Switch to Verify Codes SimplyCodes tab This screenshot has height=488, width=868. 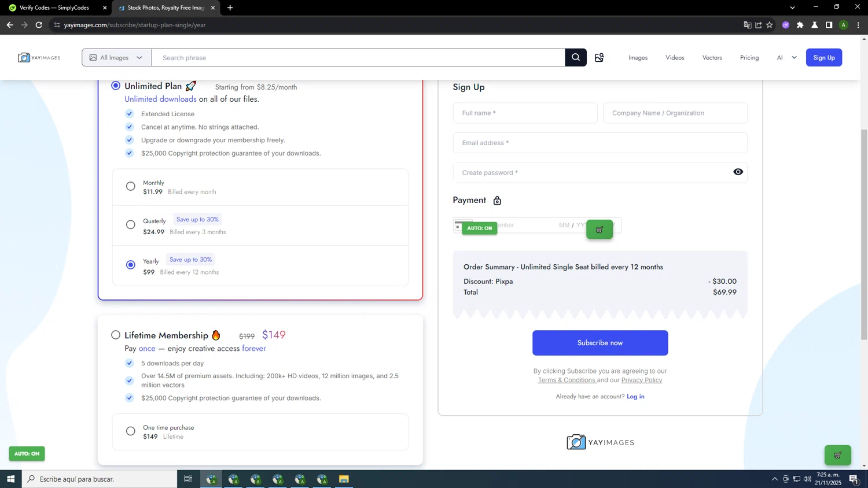54,8
